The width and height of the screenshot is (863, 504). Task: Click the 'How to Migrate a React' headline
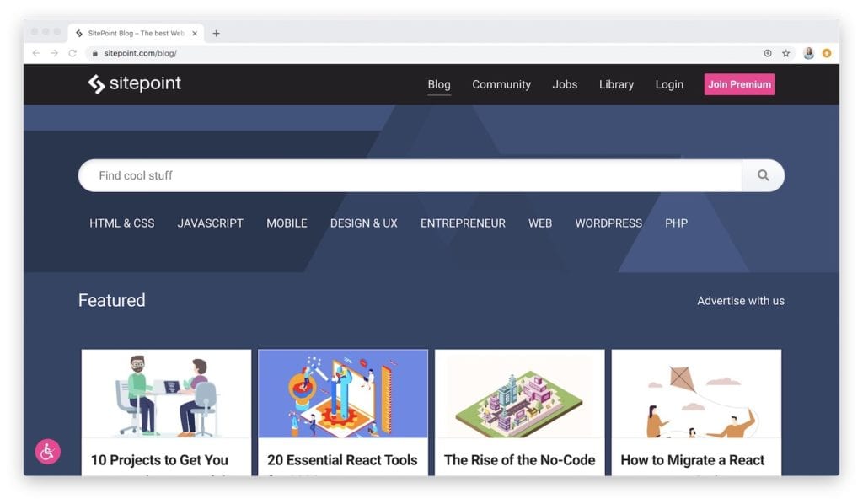693,460
